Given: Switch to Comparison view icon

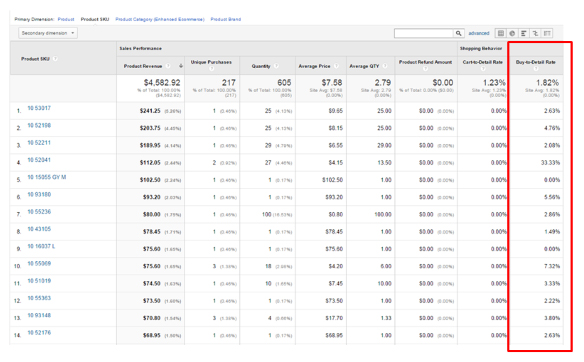Looking at the screenshot, I should [x=535, y=33].
